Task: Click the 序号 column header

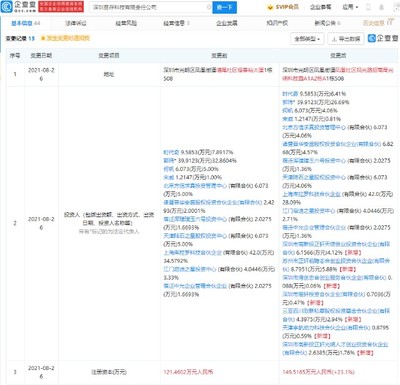Action: pos(14,56)
